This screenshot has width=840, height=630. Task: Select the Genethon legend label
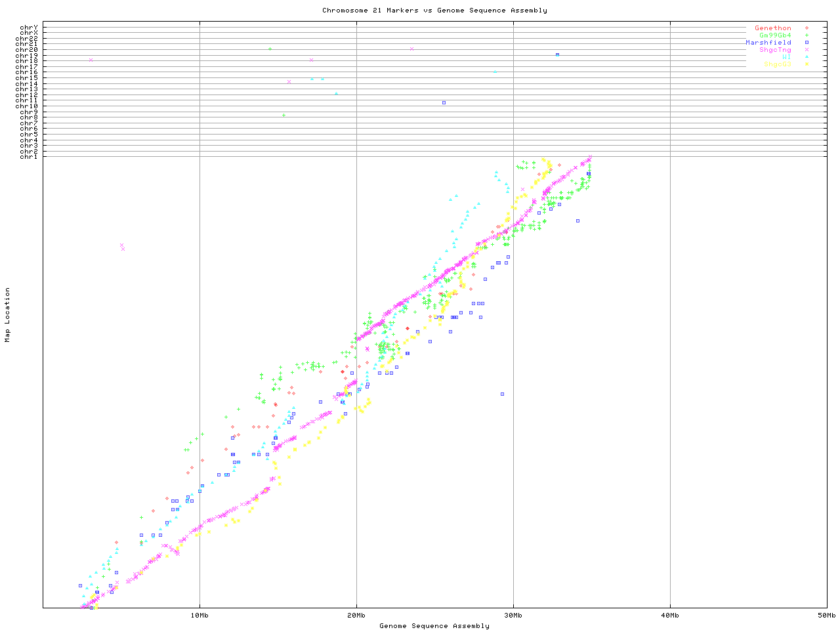coord(772,28)
